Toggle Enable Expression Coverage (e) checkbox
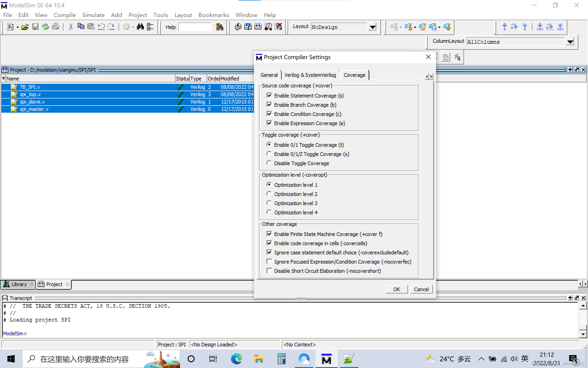Image resolution: width=588 pixels, height=368 pixels. coord(269,123)
